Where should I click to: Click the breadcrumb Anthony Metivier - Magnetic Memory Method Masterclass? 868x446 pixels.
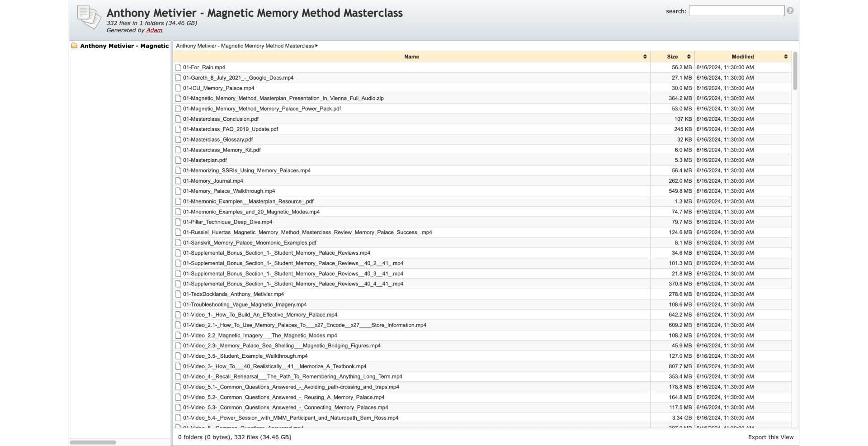245,46
